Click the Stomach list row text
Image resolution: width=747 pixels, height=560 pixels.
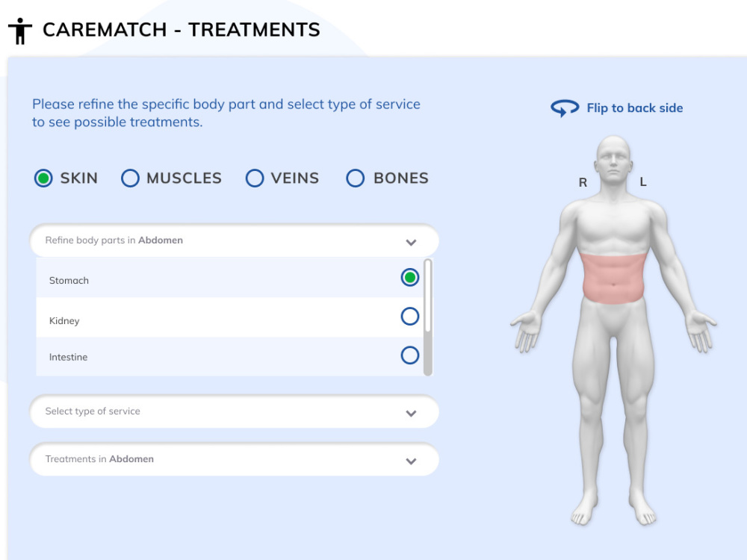coord(69,281)
